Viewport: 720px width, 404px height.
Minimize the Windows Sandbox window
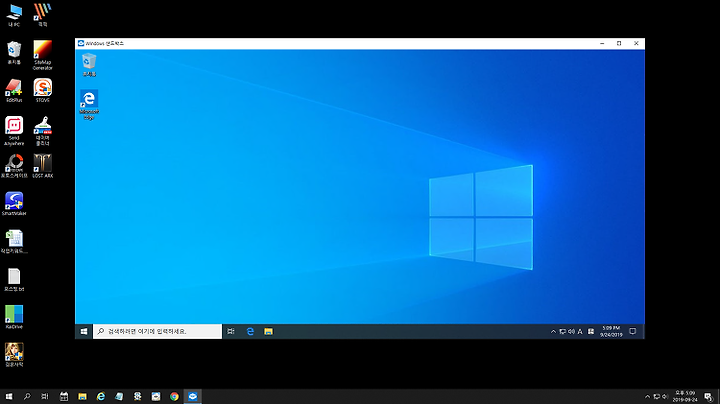point(602,43)
